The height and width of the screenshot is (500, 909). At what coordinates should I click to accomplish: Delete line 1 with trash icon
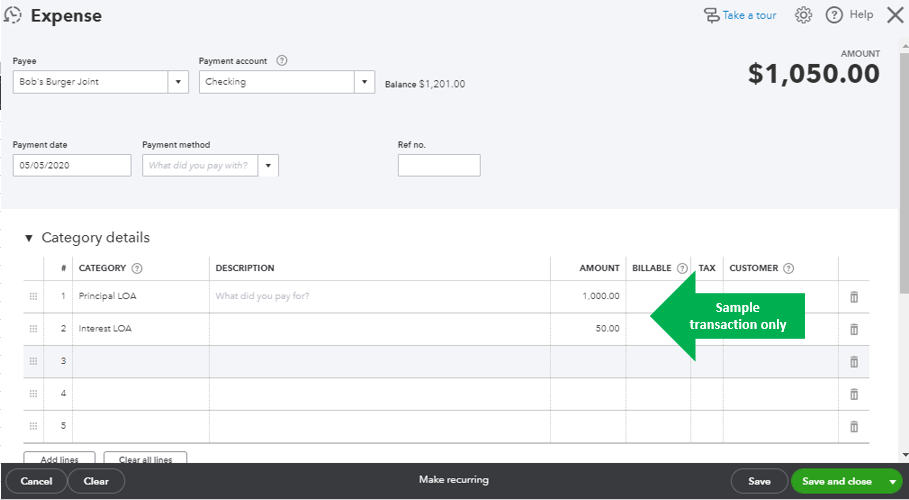pos(854,297)
